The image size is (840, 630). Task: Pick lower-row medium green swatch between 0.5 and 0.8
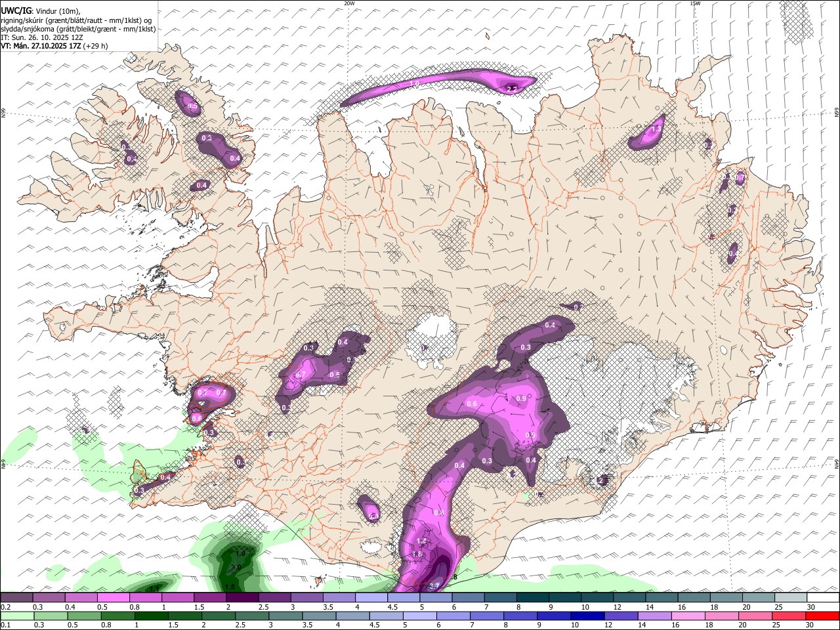pyautogui.click(x=117, y=616)
